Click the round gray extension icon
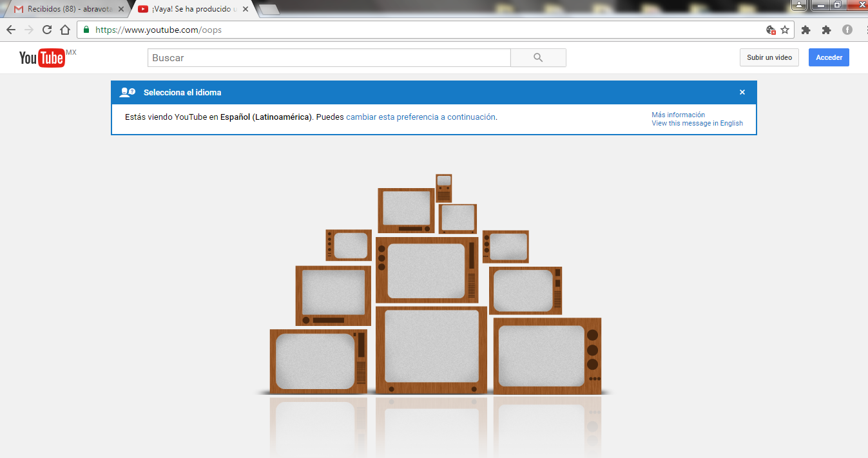The image size is (868, 458). pyautogui.click(x=847, y=30)
